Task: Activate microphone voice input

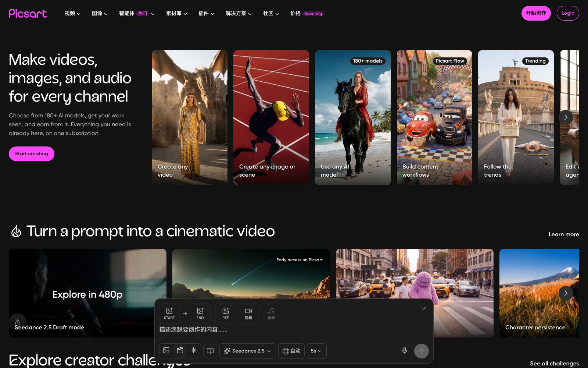Action: coord(405,351)
